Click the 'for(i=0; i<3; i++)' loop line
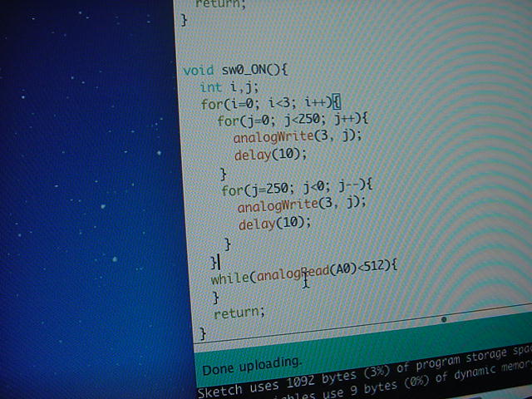This screenshot has width=532, height=399. (271, 102)
